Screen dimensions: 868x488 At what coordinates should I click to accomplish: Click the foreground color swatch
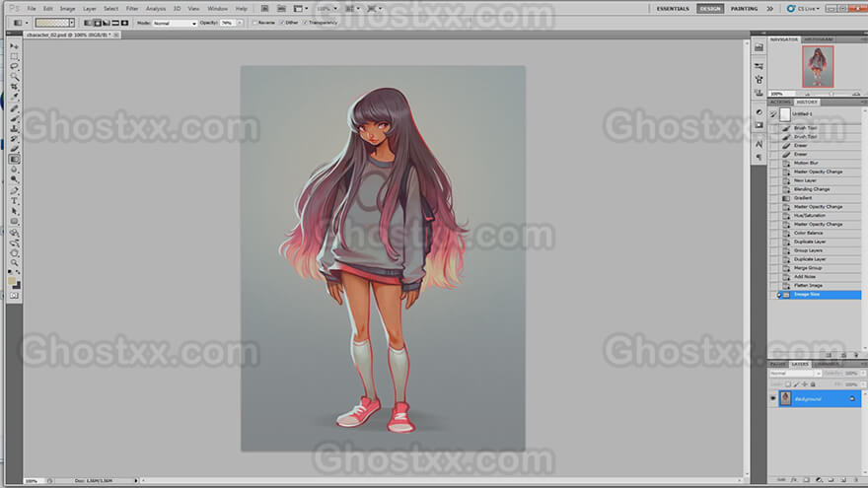click(12, 281)
